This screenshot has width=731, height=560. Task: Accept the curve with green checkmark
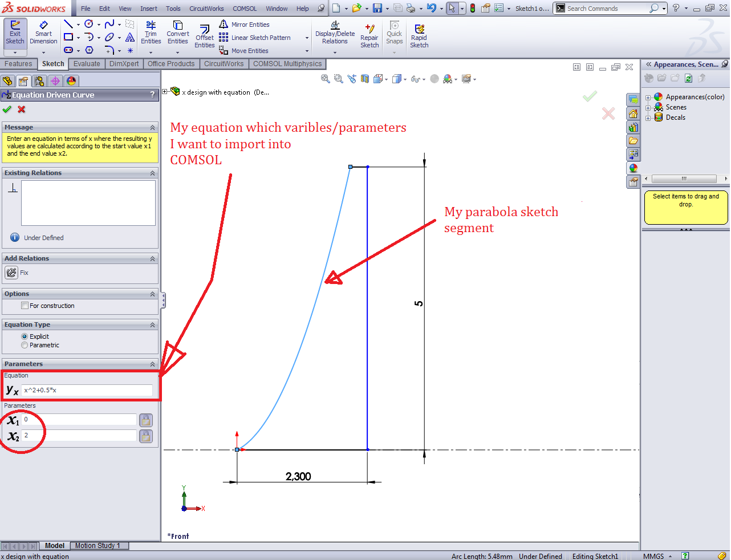[x=7, y=109]
